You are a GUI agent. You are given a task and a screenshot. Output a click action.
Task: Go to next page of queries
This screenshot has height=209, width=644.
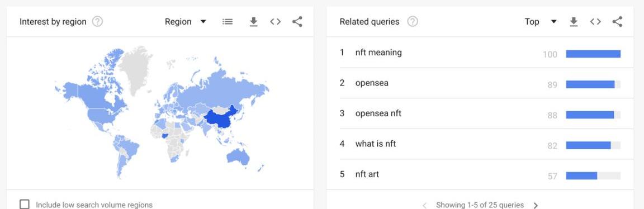pyautogui.click(x=536, y=205)
